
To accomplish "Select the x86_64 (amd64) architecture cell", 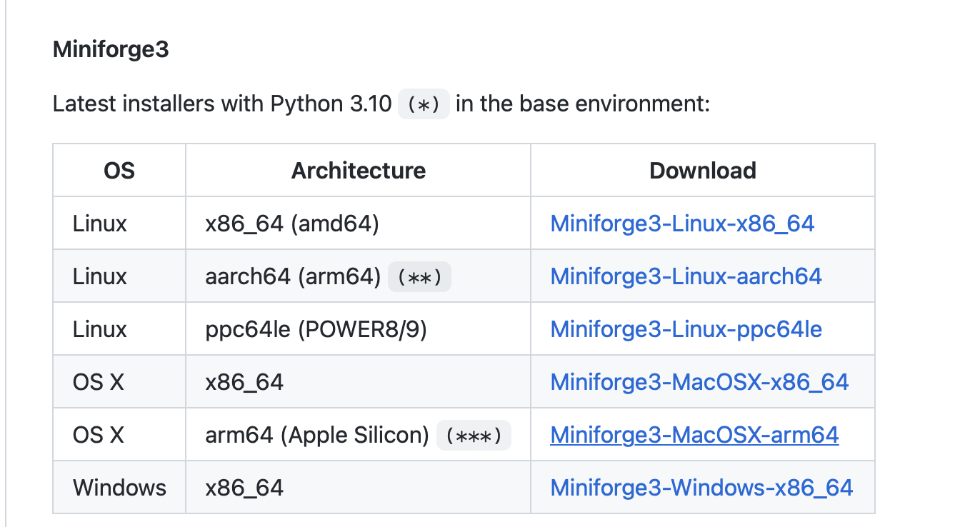I will (291, 224).
